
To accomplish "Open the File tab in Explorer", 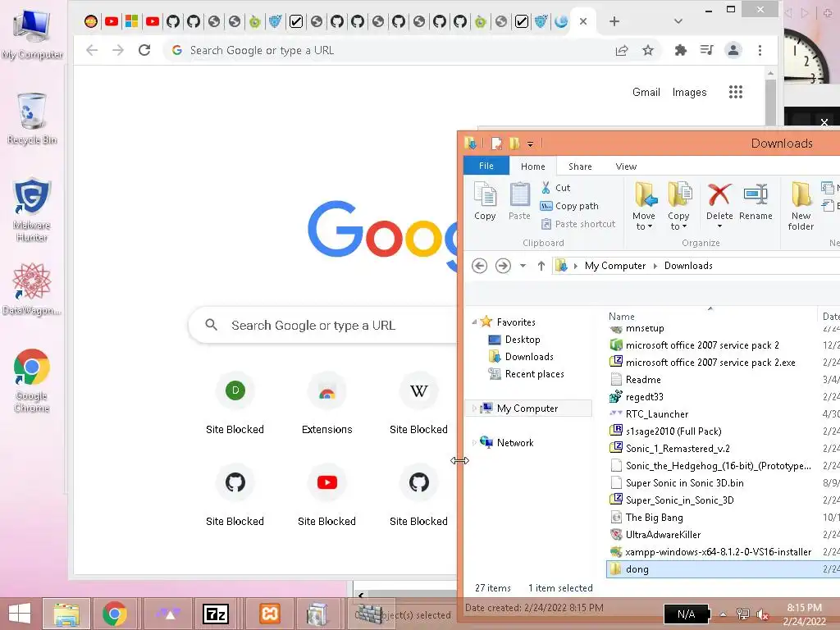I will click(486, 166).
